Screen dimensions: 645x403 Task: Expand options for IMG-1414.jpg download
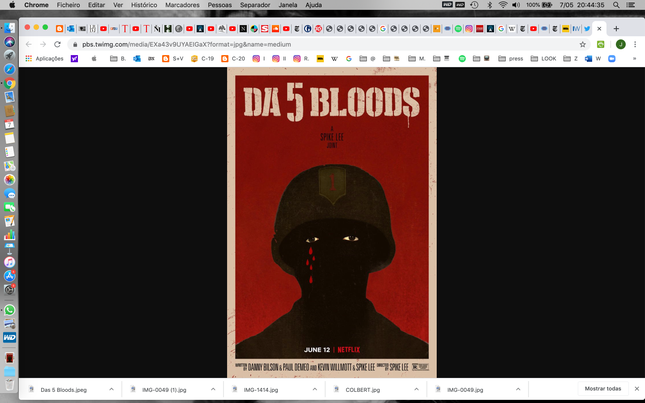[x=315, y=389]
